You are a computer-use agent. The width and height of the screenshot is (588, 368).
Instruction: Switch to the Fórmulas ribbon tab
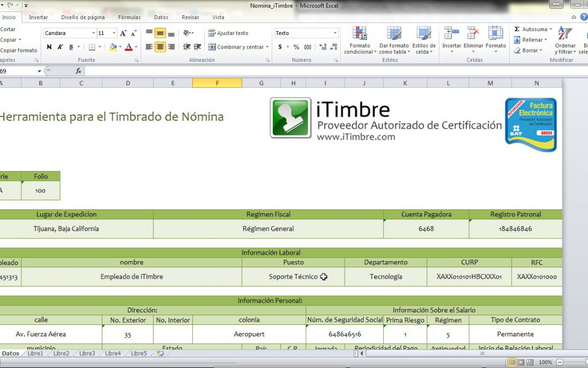(129, 17)
